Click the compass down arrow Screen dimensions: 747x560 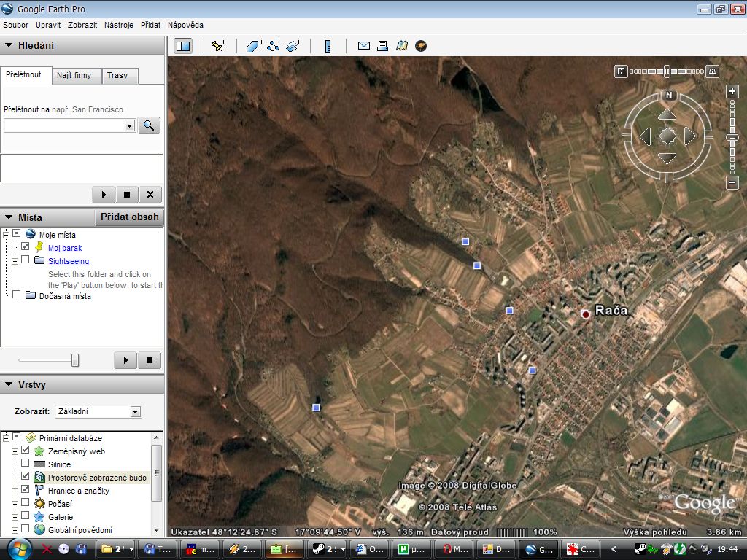667,158
